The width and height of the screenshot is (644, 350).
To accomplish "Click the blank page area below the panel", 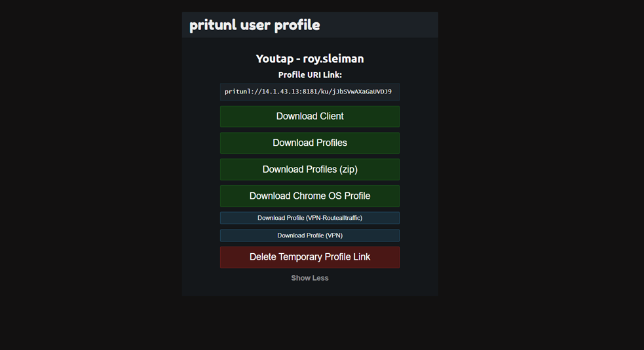I will pos(309,324).
